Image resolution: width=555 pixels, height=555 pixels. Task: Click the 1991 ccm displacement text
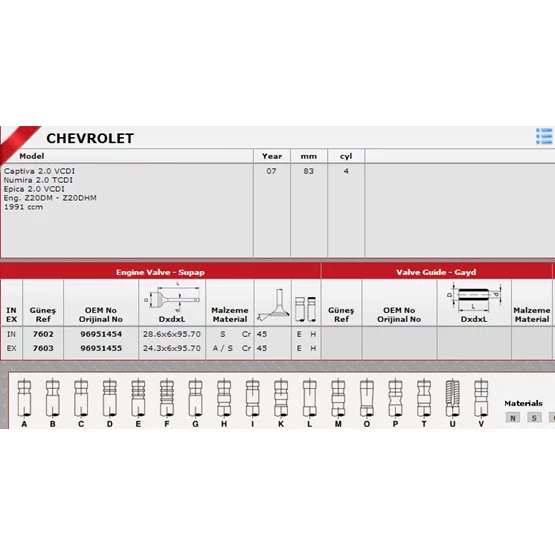pyautogui.click(x=23, y=207)
